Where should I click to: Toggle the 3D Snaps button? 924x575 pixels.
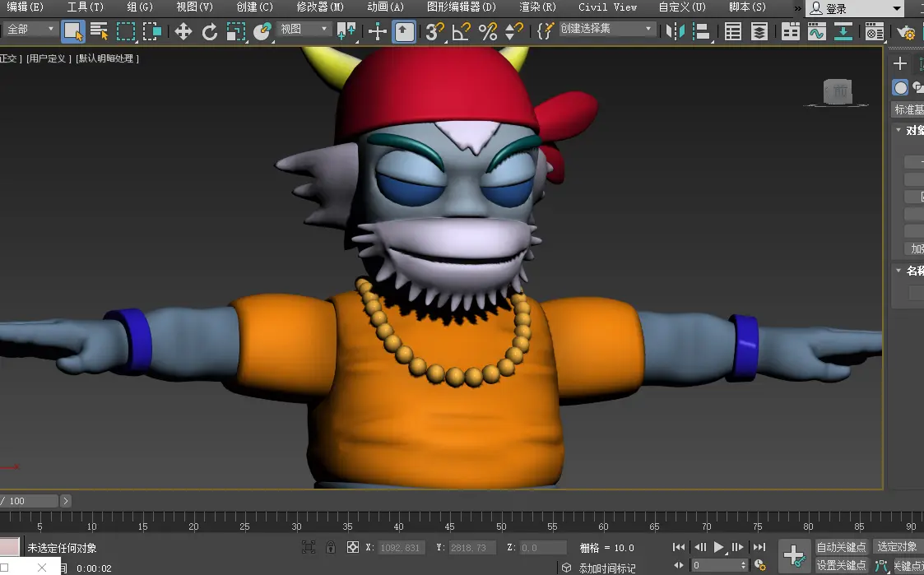coord(434,32)
